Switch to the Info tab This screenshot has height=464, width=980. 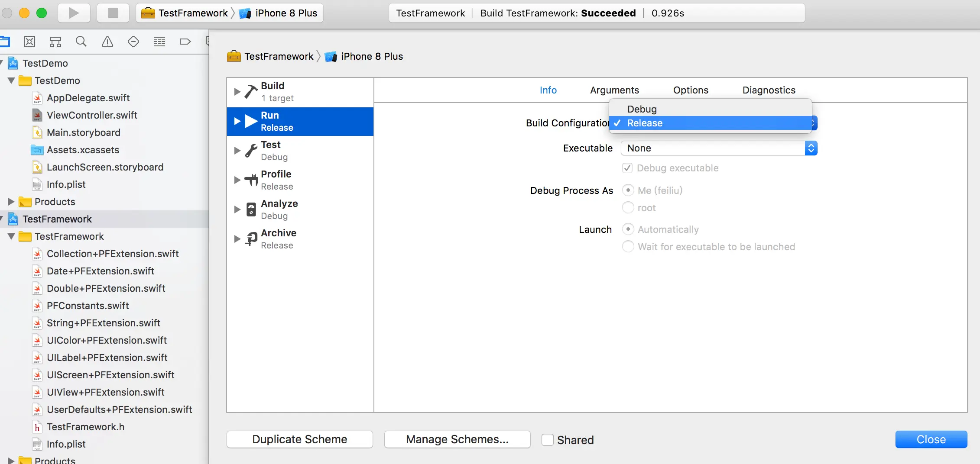(548, 90)
